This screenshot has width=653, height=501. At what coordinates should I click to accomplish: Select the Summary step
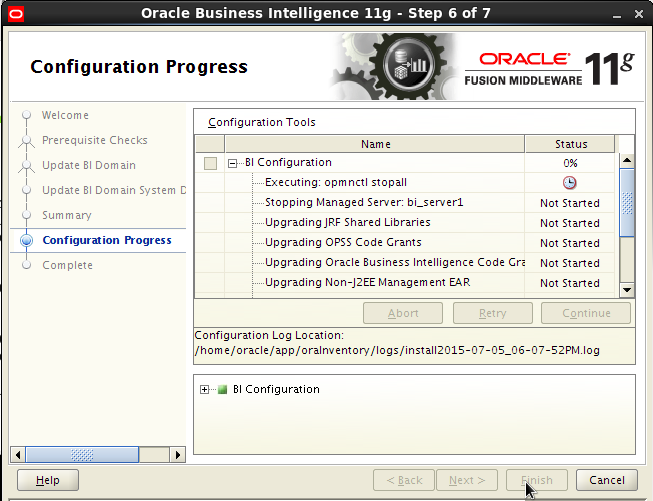click(x=67, y=215)
